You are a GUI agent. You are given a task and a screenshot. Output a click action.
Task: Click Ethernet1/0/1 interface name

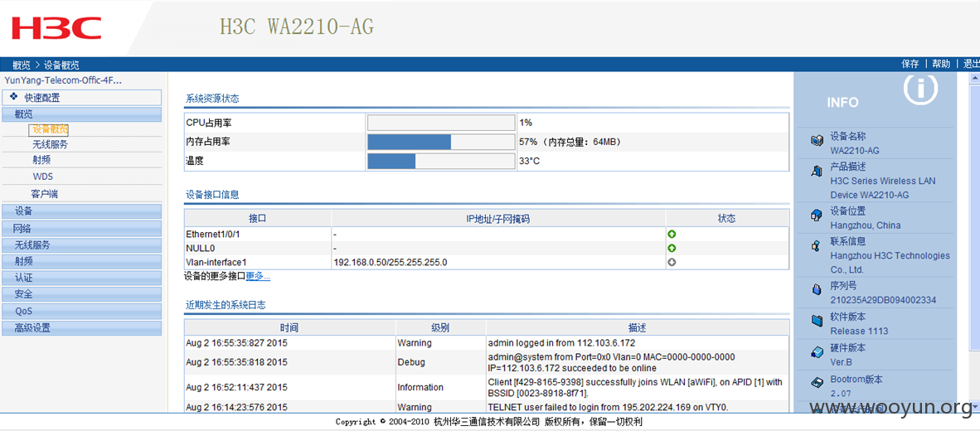(213, 235)
